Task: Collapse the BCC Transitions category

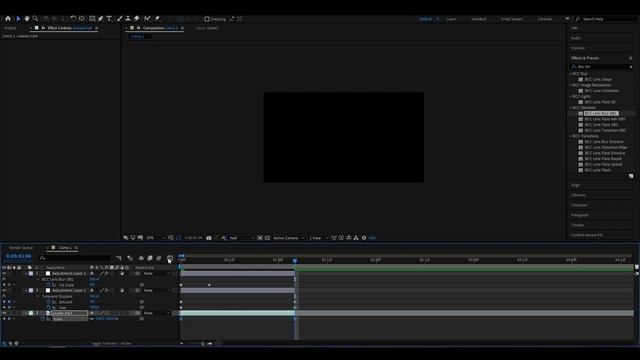Action: tap(571, 136)
